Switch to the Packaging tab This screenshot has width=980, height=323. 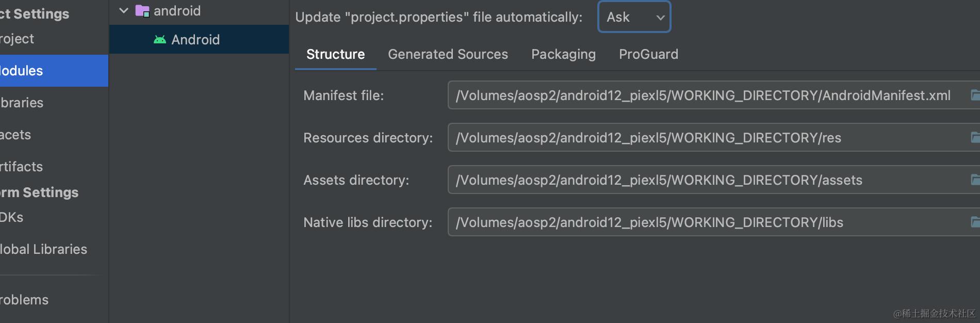[x=563, y=54]
